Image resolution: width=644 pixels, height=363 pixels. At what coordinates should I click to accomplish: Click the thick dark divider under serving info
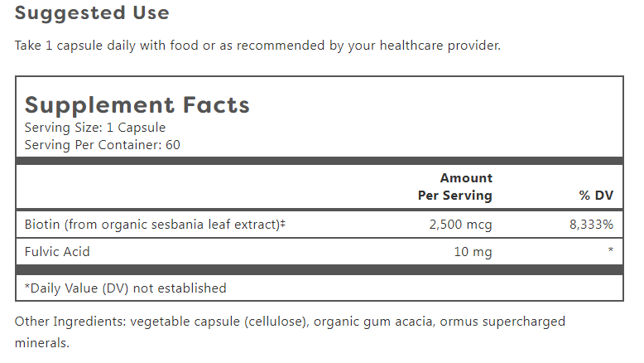click(x=320, y=161)
